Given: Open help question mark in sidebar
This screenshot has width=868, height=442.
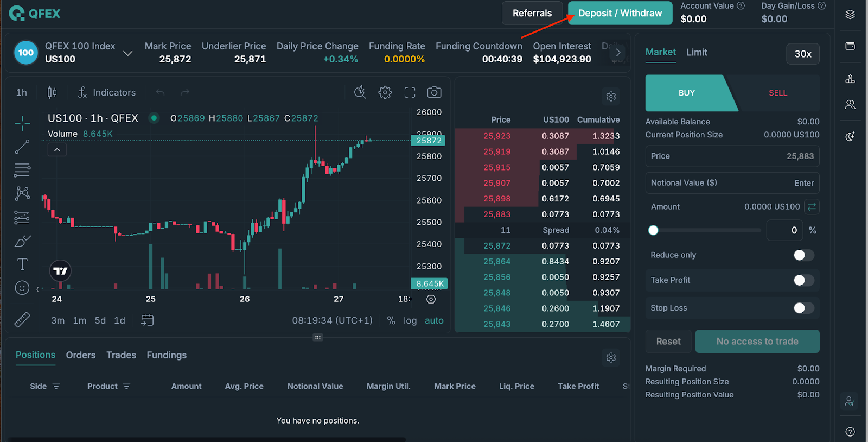Looking at the screenshot, I should 850,432.
